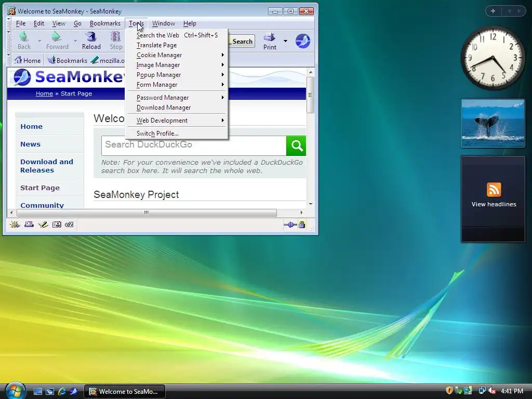Click the Home link in page sidebar
The width and height of the screenshot is (532, 399).
[31, 127]
